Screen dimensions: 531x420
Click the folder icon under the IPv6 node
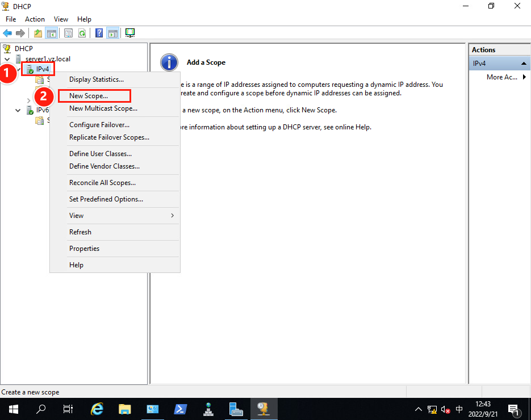40,120
